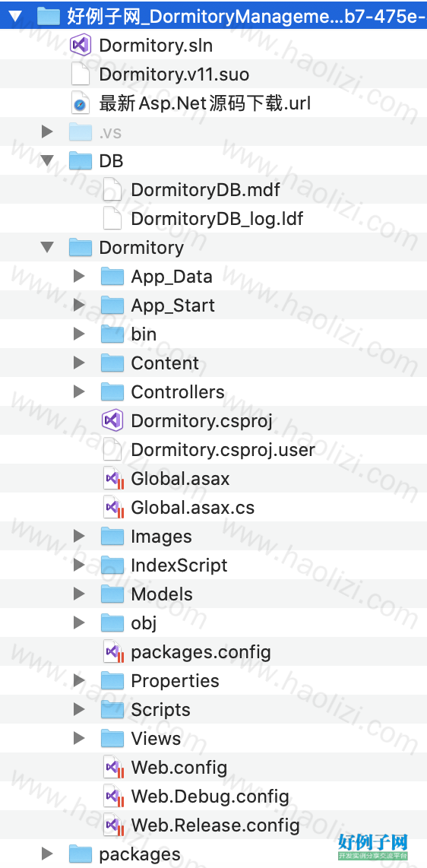This screenshot has height=868, width=427.
Task: Select Dormitory.csproj.user file name
Action: pyautogui.click(x=223, y=449)
